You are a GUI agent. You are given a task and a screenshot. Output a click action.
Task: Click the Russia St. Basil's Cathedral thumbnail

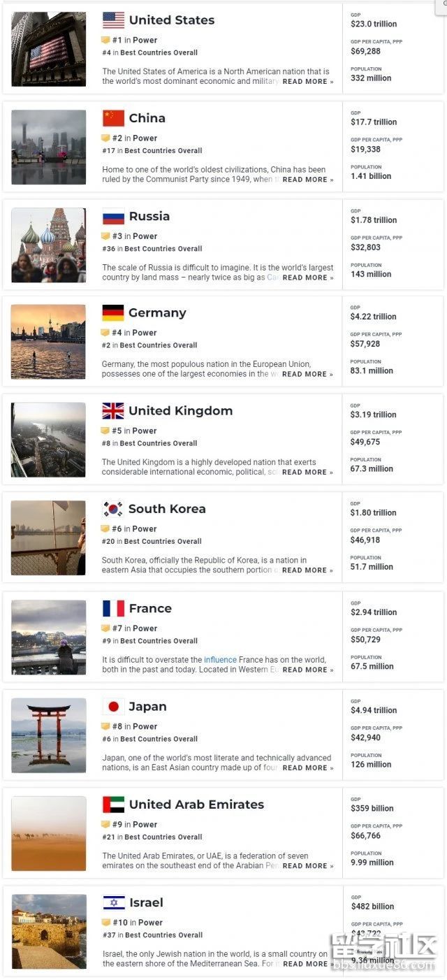(x=49, y=245)
